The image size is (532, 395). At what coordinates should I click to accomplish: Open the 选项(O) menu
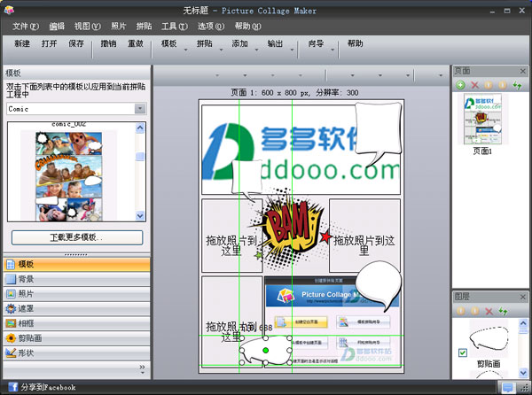pos(211,26)
